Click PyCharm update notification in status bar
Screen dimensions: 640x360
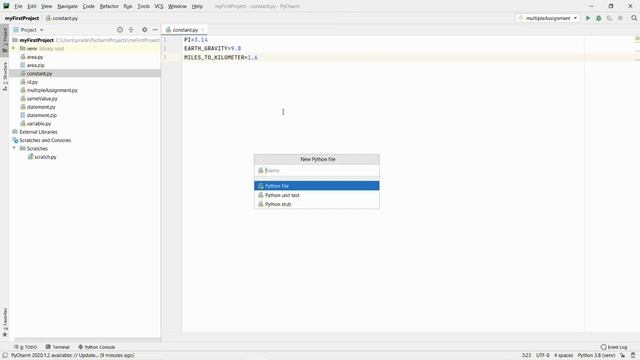point(72,356)
